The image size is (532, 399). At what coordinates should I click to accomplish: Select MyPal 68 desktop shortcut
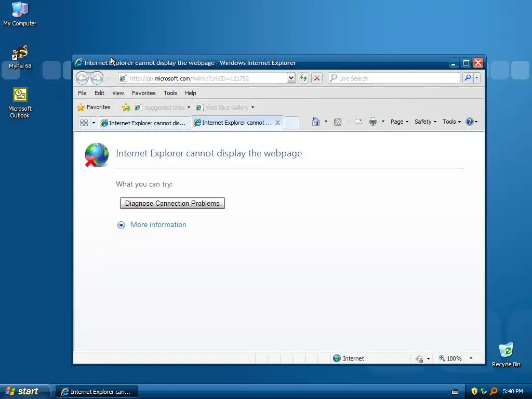[x=20, y=57]
